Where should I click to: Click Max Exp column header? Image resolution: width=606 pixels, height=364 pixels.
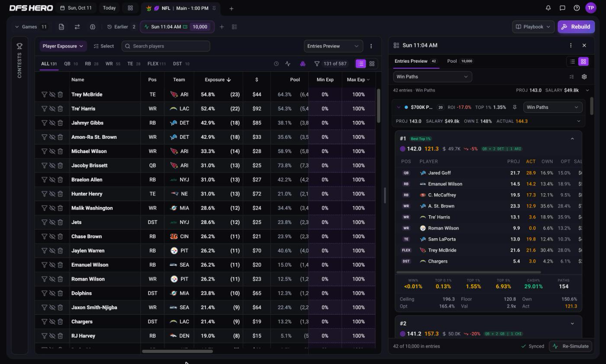[358, 80]
